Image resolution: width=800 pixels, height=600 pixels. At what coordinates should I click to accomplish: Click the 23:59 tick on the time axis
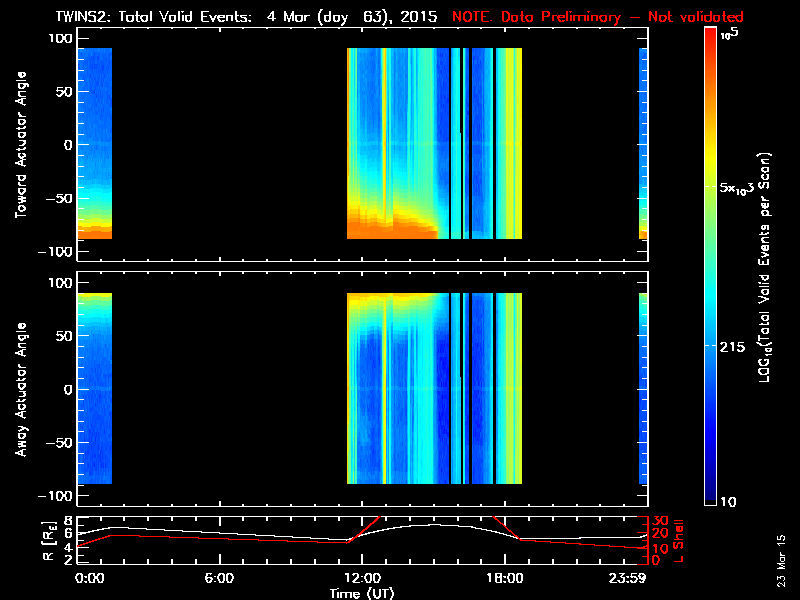click(x=641, y=579)
